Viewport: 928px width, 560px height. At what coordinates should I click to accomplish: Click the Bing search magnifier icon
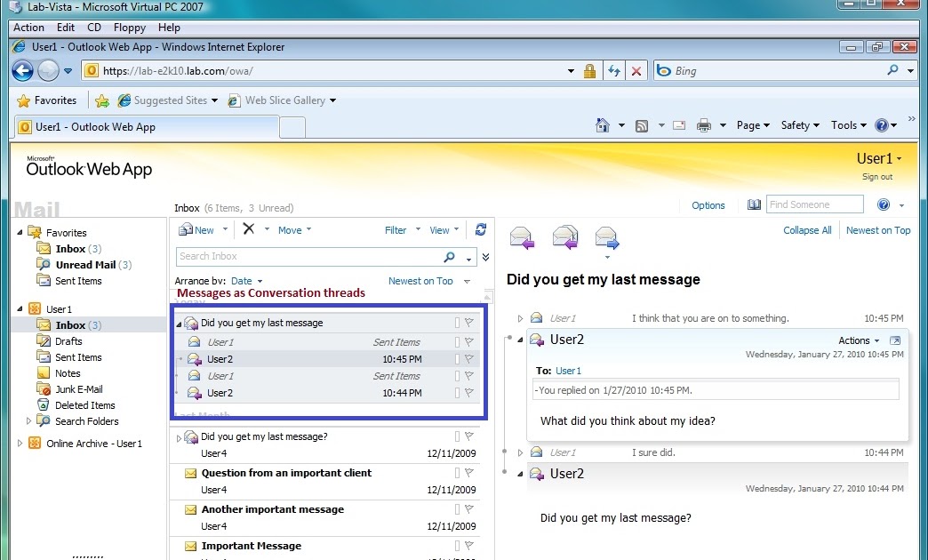(892, 70)
